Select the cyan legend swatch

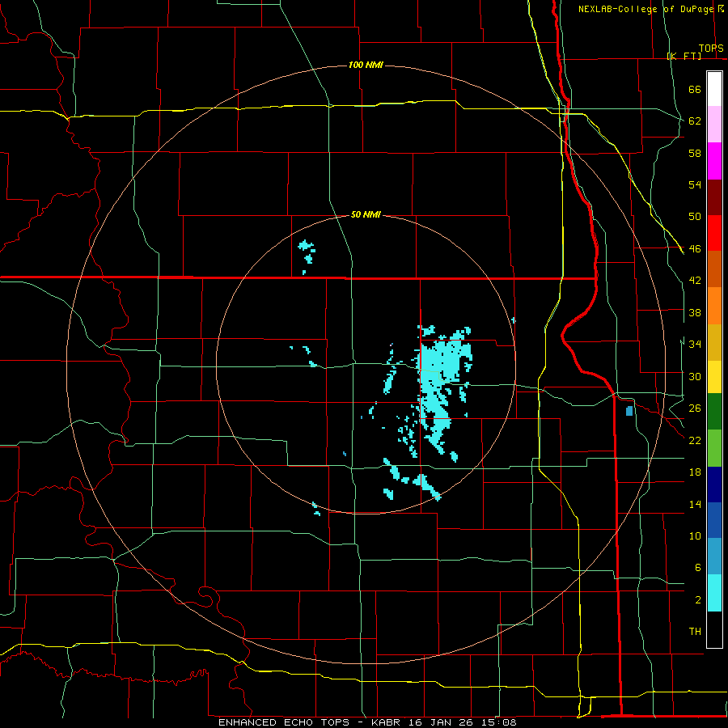coord(714,593)
